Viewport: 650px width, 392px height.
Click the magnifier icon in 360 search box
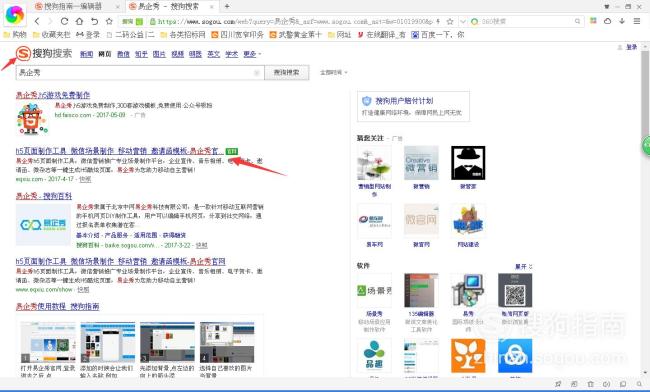[577, 21]
